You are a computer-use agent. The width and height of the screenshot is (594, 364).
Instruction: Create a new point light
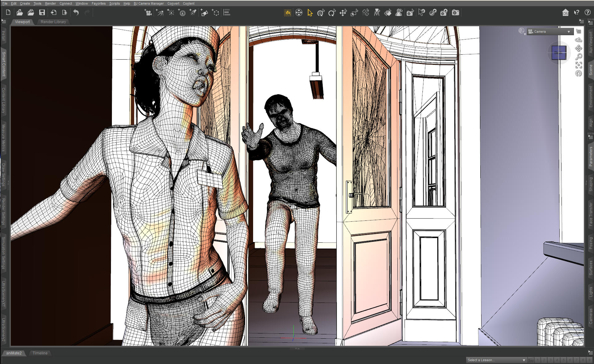tap(171, 13)
